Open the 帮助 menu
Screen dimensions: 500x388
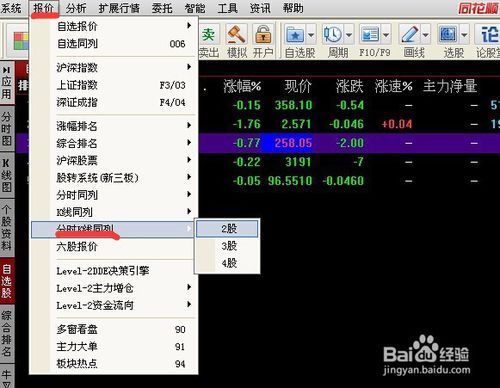point(293,8)
